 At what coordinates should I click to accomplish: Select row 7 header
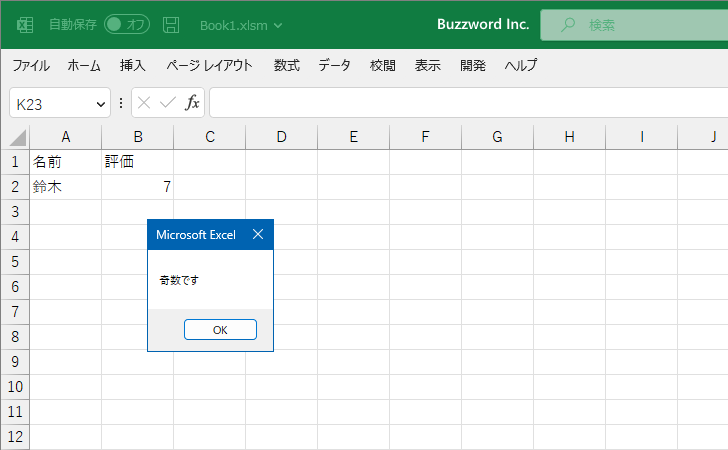pos(15,312)
